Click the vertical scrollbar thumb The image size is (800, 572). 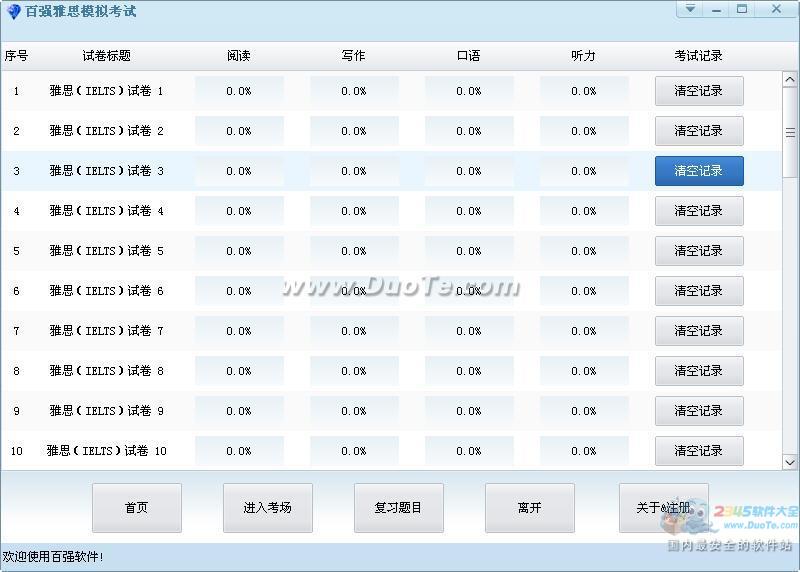(790, 133)
